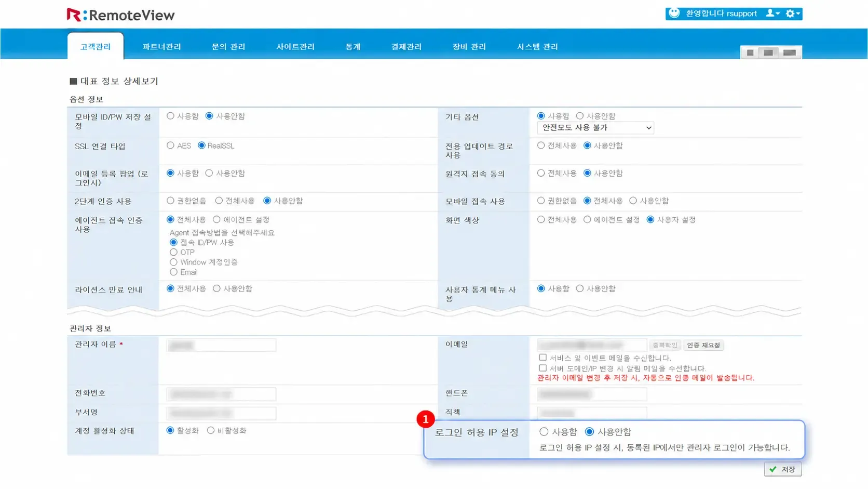Viewport: 868px width, 489px height.
Task: Go to the 문의 관리 tab
Action: coord(228,47)
